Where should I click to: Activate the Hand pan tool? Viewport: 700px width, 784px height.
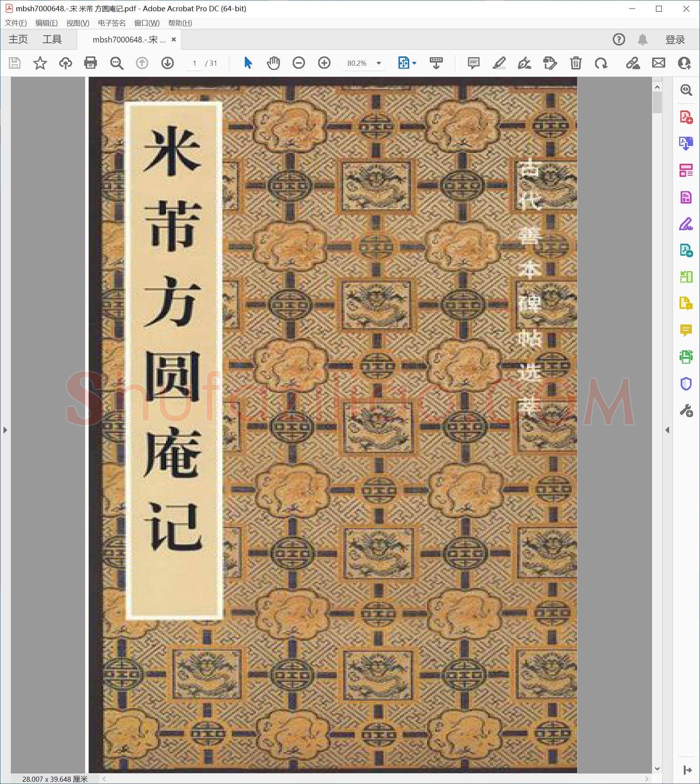[x=273, y=63]
